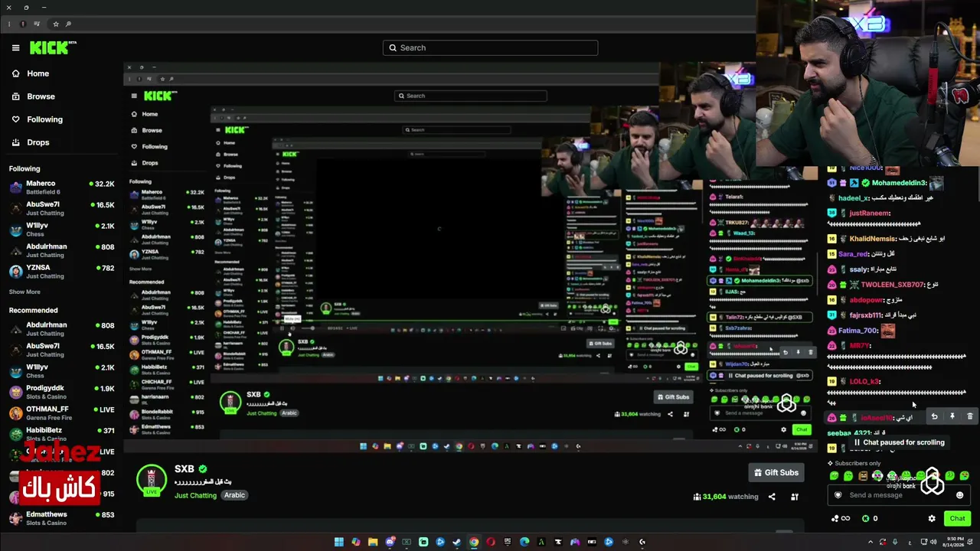Screen dimensions: 980x551
Task: Expand Show More under the Following list
Action: [24, 292]
